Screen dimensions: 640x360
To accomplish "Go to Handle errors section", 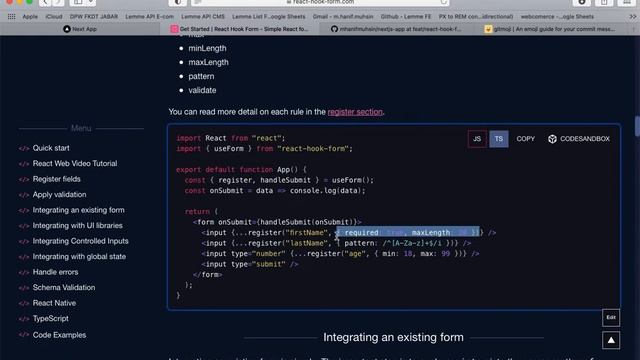I will pos(55,272).
